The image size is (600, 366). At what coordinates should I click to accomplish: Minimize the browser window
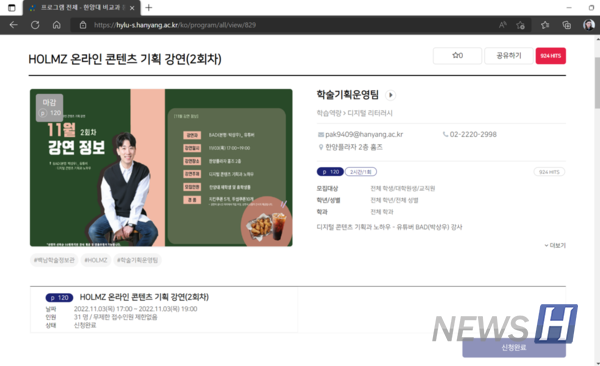[x=569, y=7]
